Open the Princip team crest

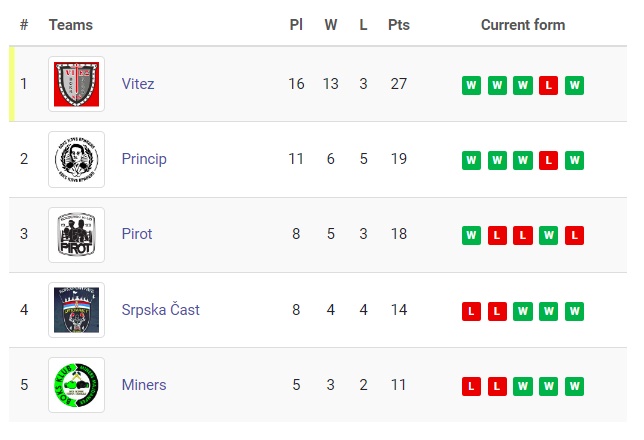(76, 159)
